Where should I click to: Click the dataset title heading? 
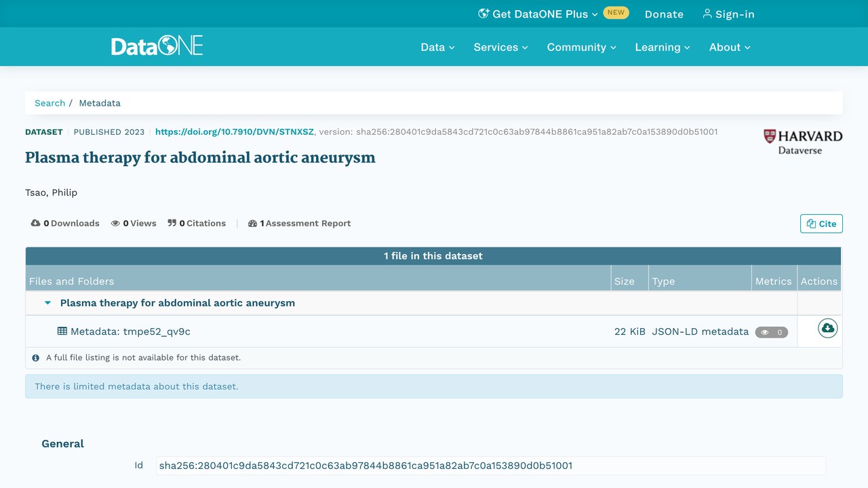[200, 158]
